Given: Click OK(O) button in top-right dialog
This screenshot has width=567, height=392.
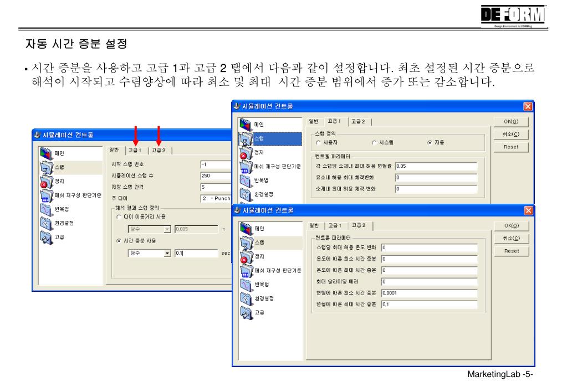Looking at the screenshot, I should (511, 122).
